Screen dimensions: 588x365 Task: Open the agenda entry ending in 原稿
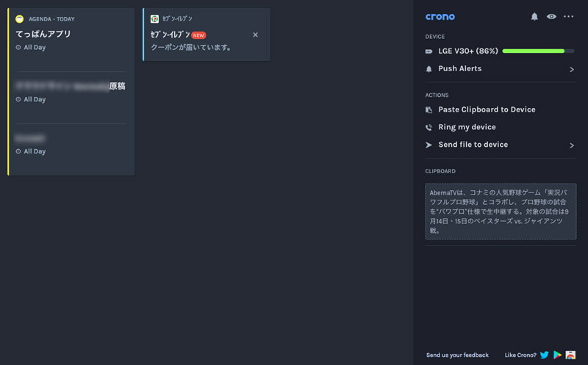coord(71,86)
